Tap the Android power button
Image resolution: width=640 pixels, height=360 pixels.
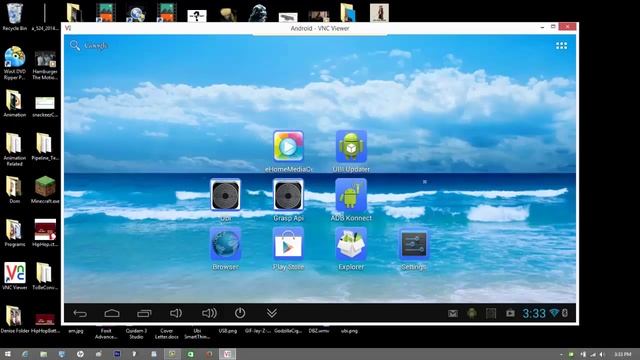click(x=240, y=313)
